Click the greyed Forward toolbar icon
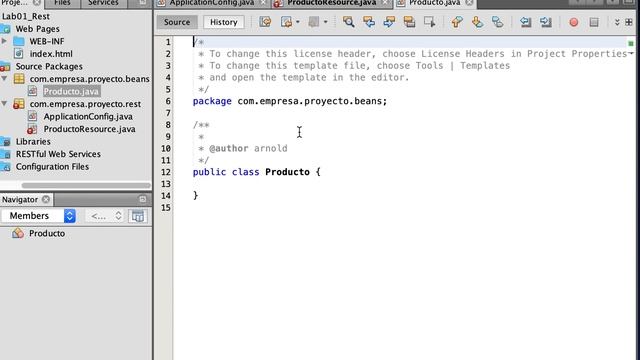 (x=313, y=22)
